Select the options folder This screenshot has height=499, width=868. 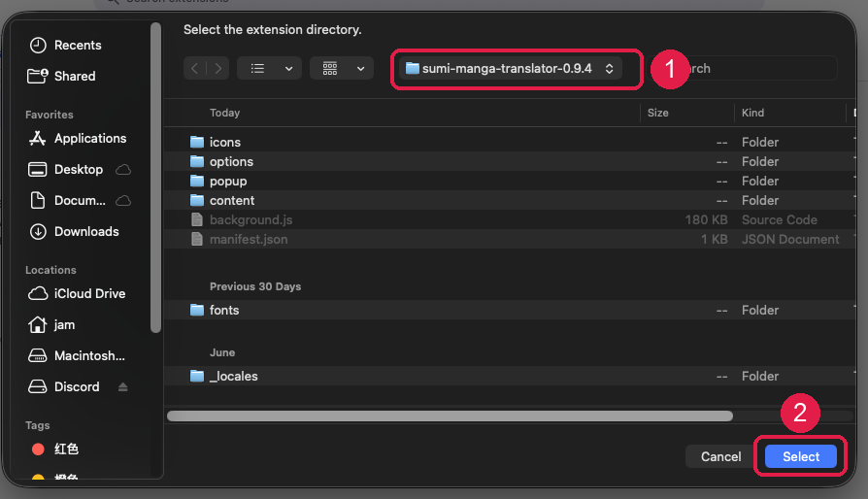pos(510,161)
